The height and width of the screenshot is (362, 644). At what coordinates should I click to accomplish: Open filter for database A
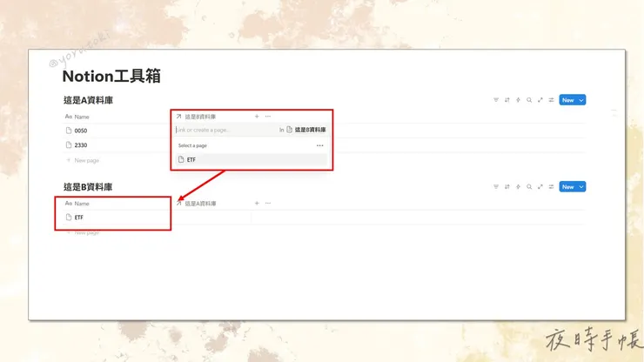click(x=496, y=100)
